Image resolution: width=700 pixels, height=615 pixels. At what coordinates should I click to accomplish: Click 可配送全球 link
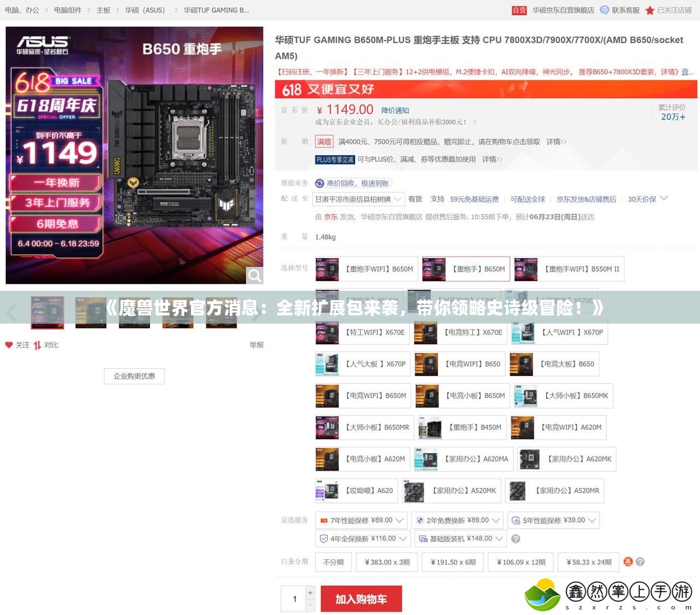[528, 200]
